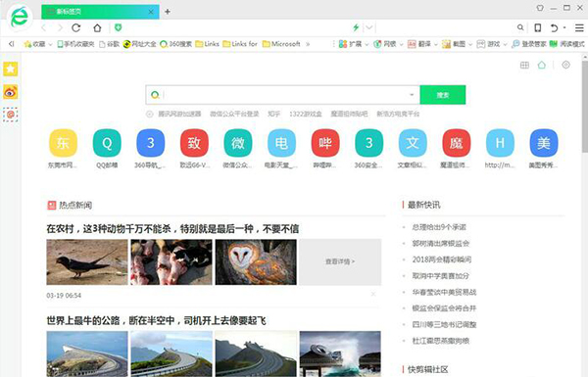This screenshot has width=588, height=377.
Task: Click in the page search input field
Action: tap(284, 95)
